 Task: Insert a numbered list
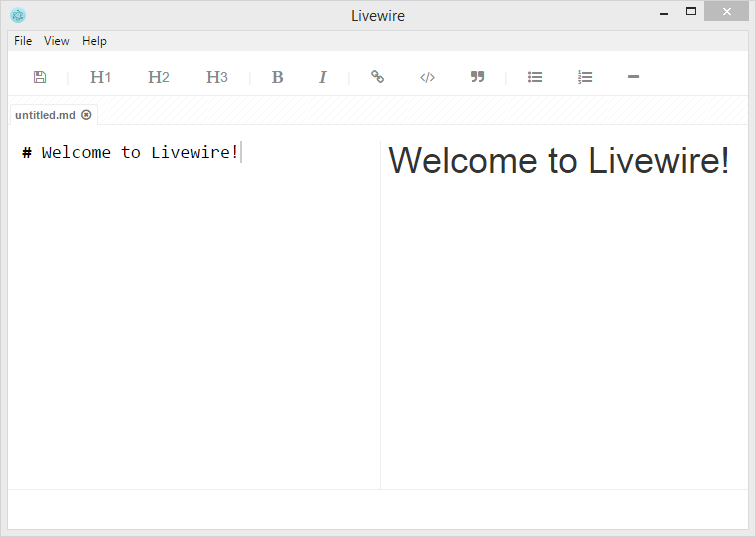coord(585,77)
